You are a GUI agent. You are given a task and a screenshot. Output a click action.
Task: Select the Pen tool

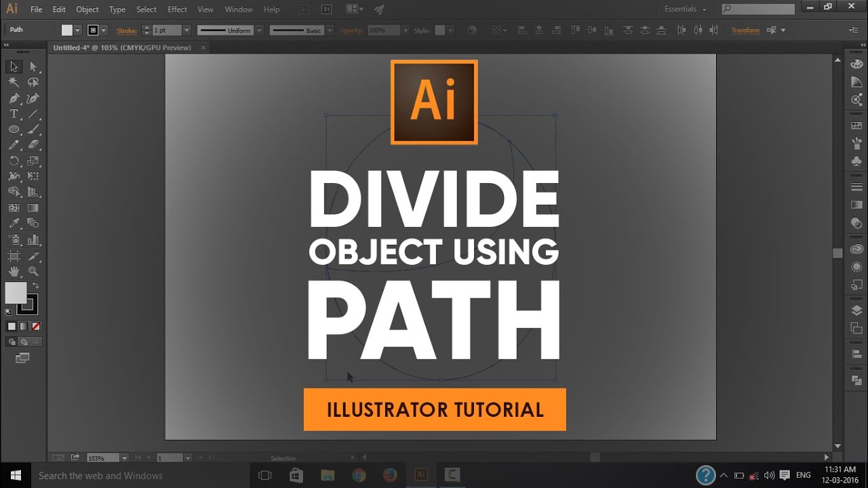click(14, 98)
